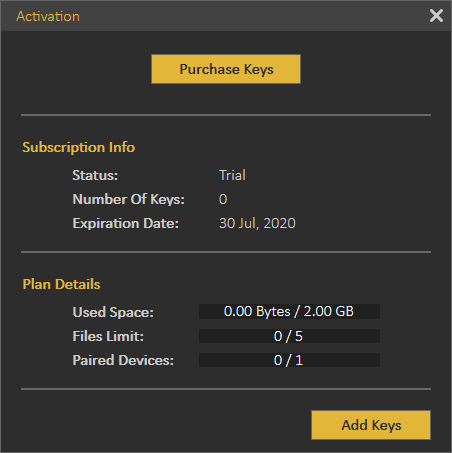This screenshot has width=452, height=453.
Task: Close the Activation dialog
Action: point(436,16)
